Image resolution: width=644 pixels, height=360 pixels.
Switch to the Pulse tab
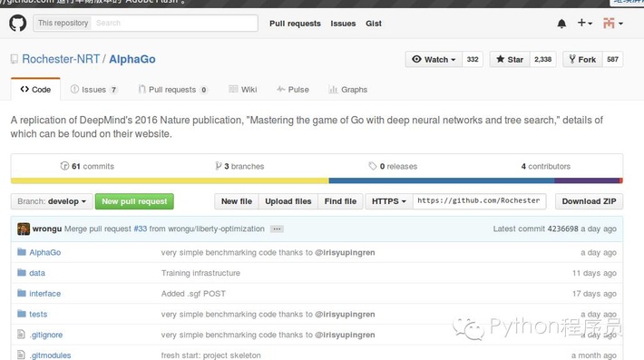[x=293, y=90]
